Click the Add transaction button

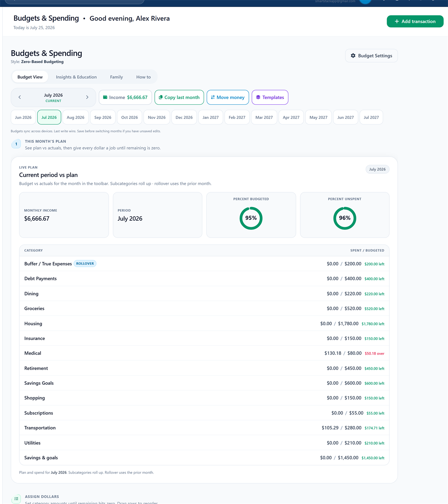[415, 21]
